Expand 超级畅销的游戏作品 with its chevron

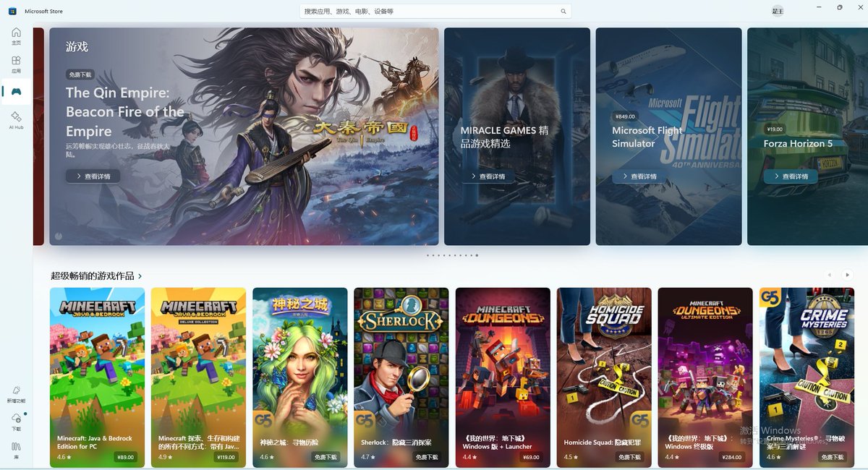click(140, 275)
